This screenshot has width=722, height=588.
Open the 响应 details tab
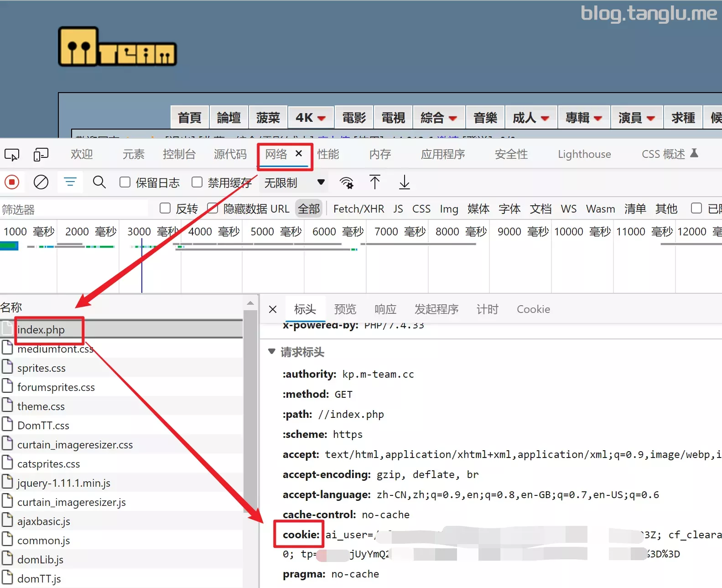(x=385, y=309)
